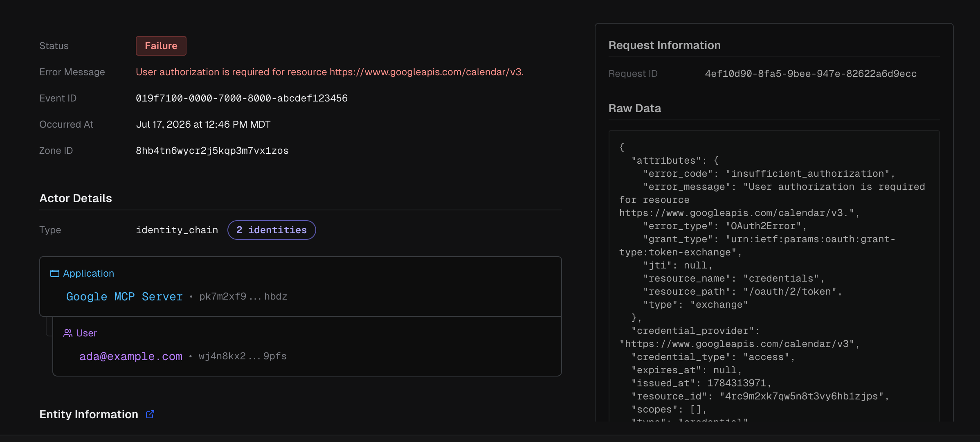Click the red error message text
The height and width of the screenshot is (442, 980).
pyautogui.click(x=330, y=72)
